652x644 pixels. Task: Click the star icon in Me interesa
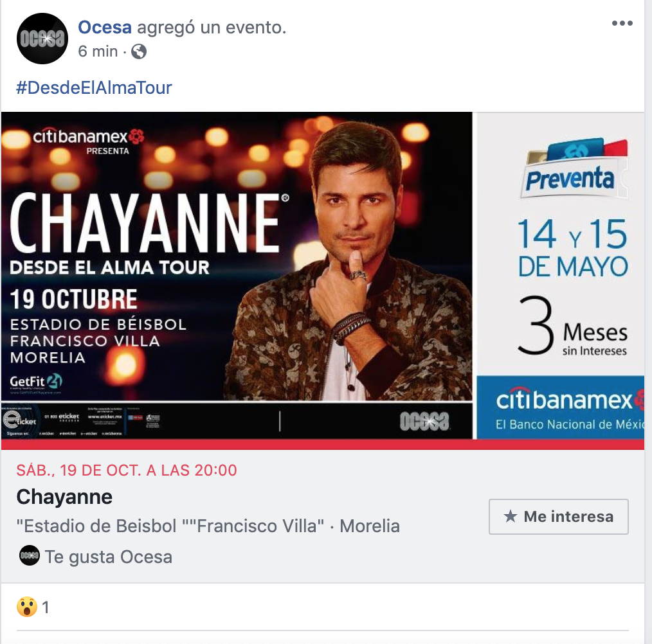pos(510,516)
